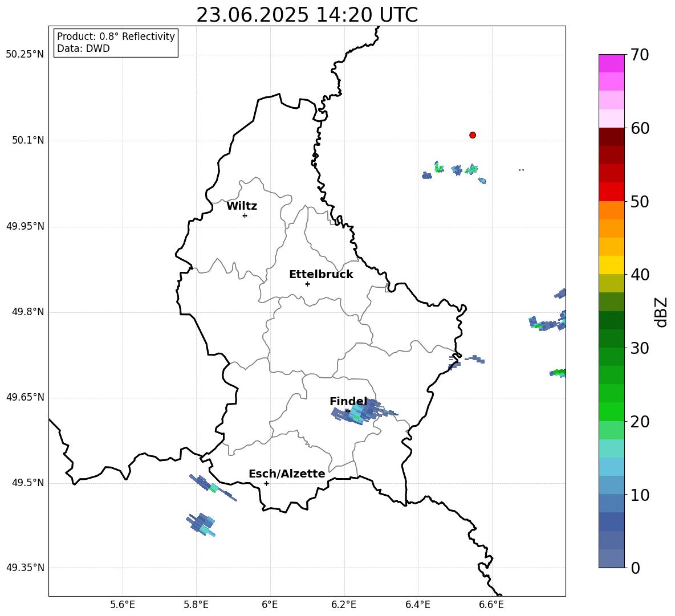Click the Findel city label
The width and height of the screenshot is (675, 616).
coord(348,401)
